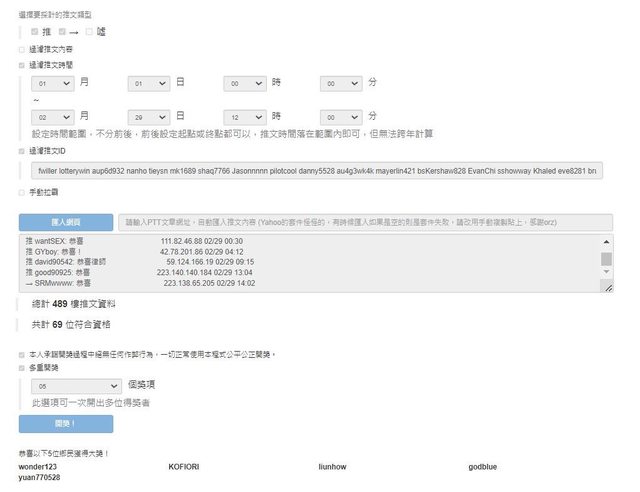The height and width of the screenshot is (492, 640).
Task: Open the start hour dropdown showing 00
Action: pyautogui.click(x=243, y=84)
